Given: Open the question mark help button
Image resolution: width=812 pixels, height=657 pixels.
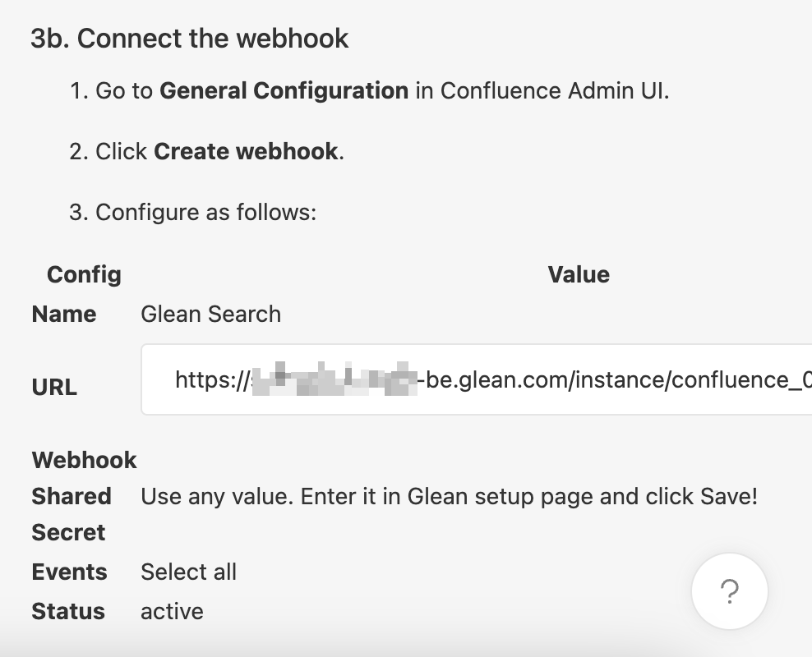Looking at the screenshot, I should click(729, 591).
